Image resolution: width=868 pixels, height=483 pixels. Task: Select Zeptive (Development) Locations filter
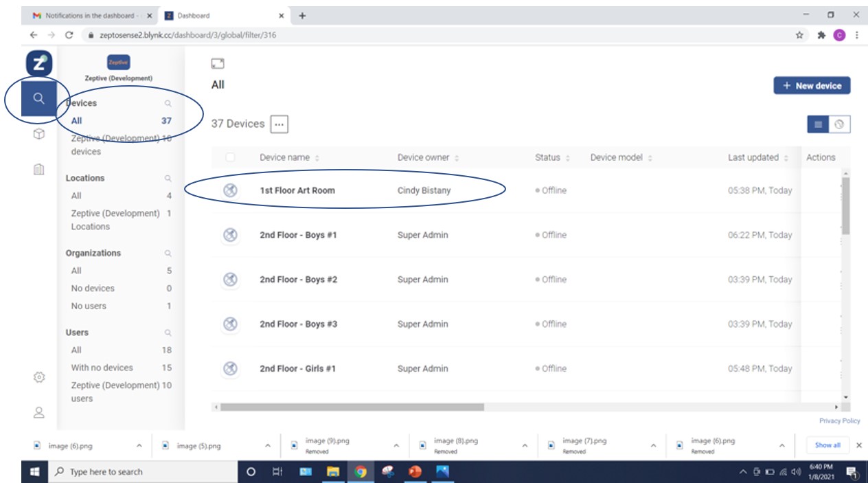[x=121, y=220]
